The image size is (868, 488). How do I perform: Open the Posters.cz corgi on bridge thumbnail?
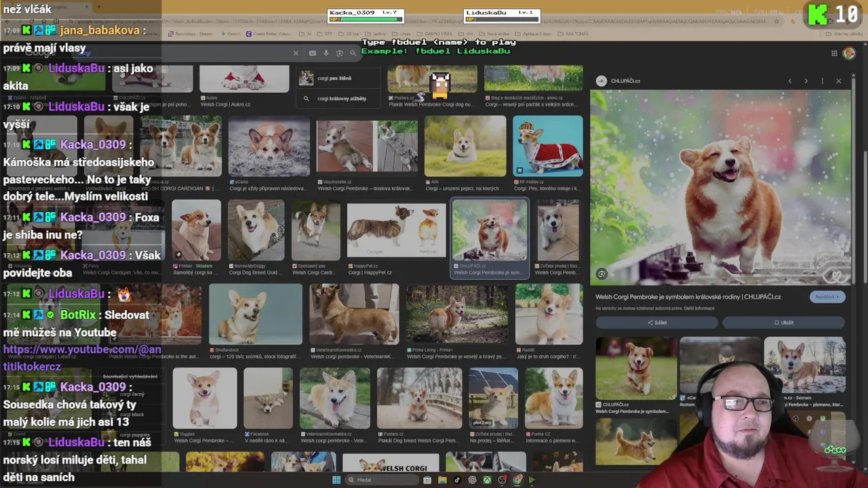(419, 399)
